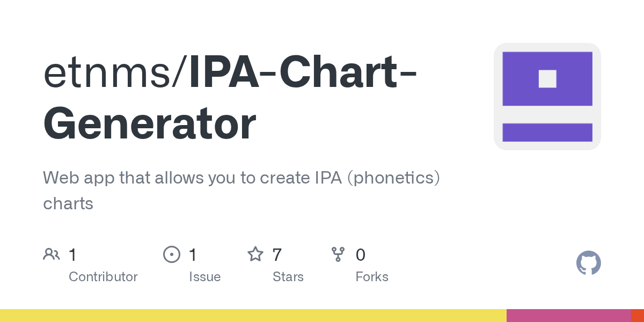Click the orange language bar segment
This screenshot has width=644, height=322.
pyautogui.click(x=637, y=316)
